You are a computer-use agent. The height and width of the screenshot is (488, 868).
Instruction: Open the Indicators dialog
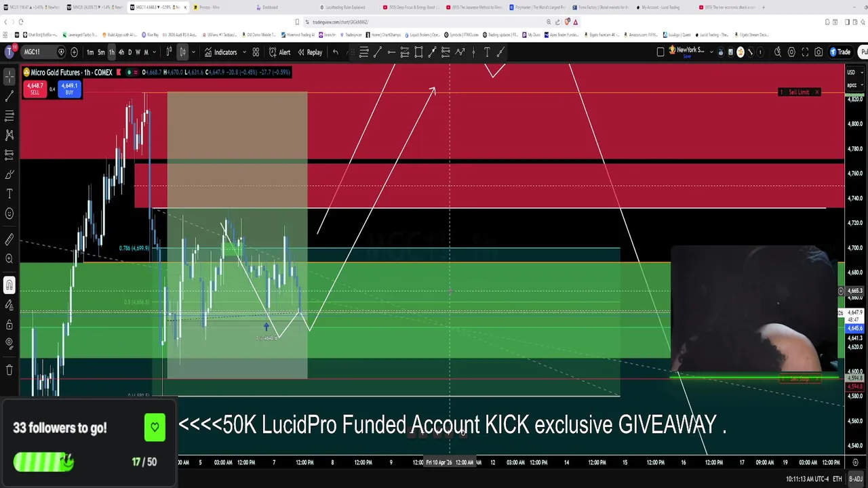coord(221,52)
